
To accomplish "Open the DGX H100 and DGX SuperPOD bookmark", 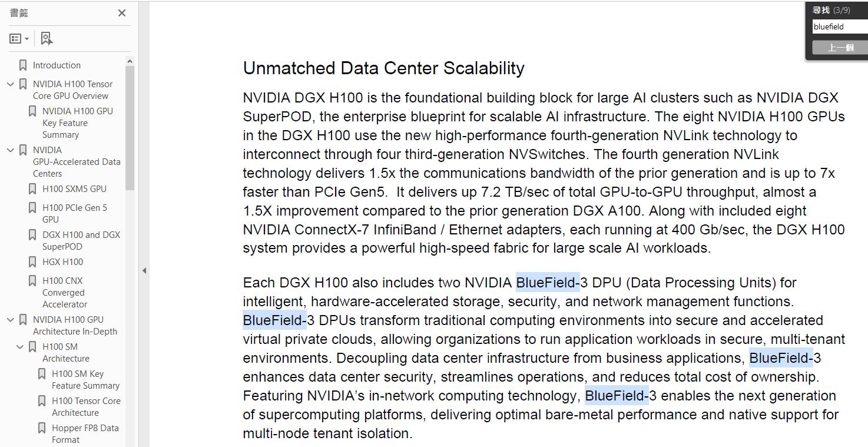I will 81,240.
